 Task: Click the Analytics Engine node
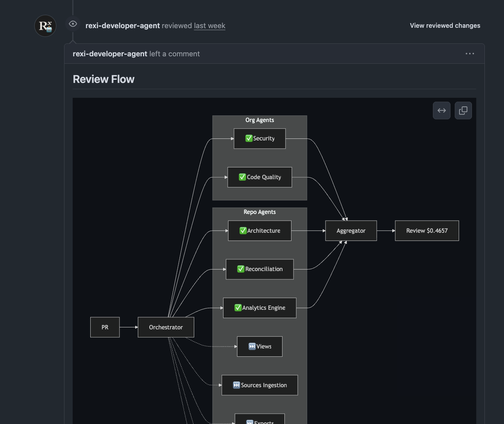[260, 308]
